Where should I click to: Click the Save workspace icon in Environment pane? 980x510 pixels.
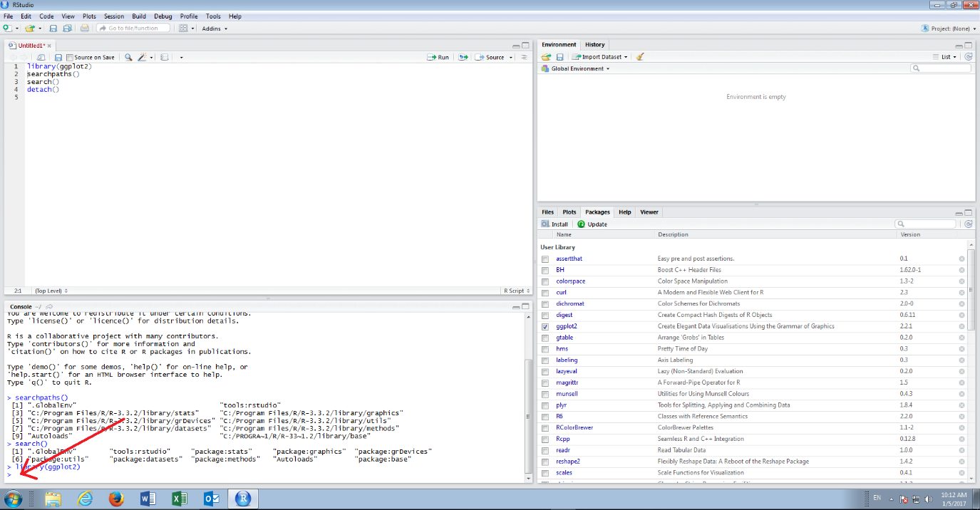(559, 57)
